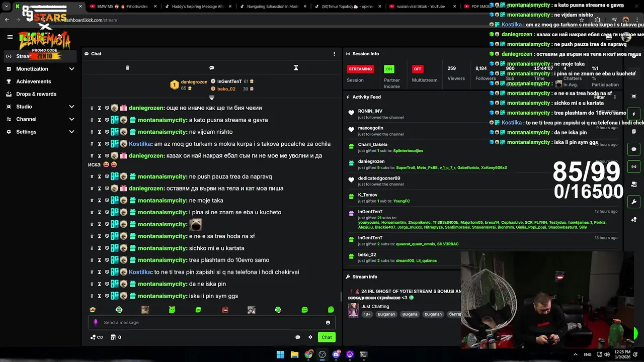The image size is (644, 362).
Task: Toggle Multistream OFF switch
Action: point(418,69)
